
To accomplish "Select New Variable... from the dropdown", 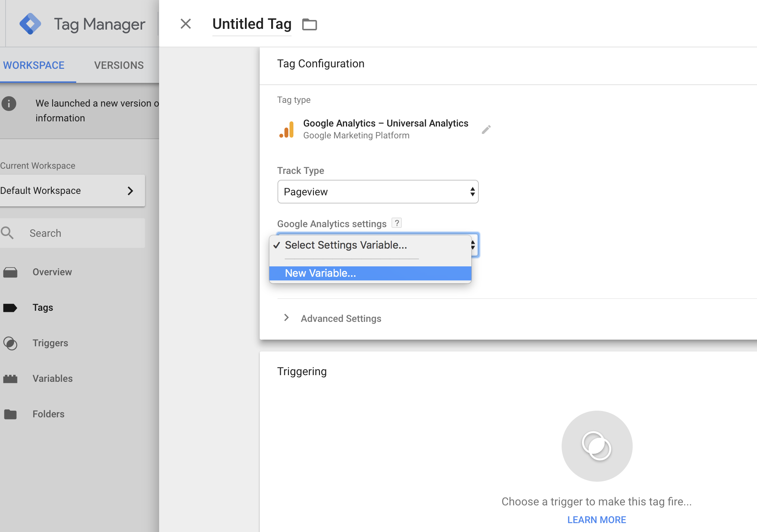I will [x=370, y=273].
